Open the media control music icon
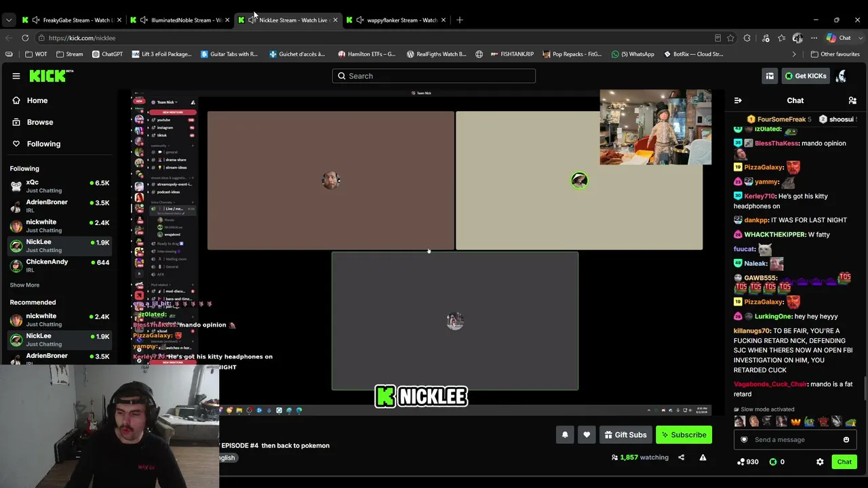This screenshot has width=868, height=488. (766, 38)
